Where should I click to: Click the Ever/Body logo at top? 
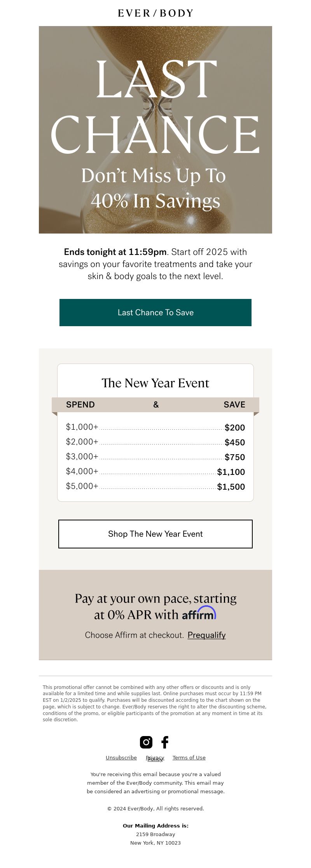(x=155, y=13)
